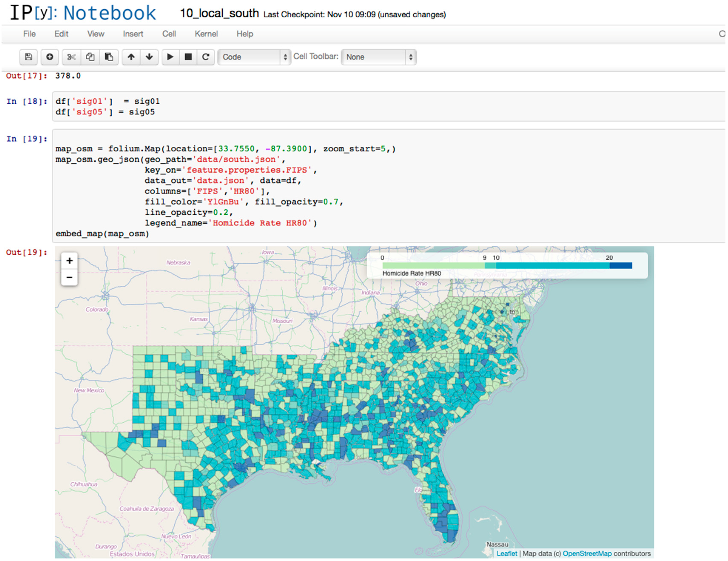The image size is (728, 561).
Task: Click the dark blue legend color segment
Action: pyautogui.click(x=621, y=266)
